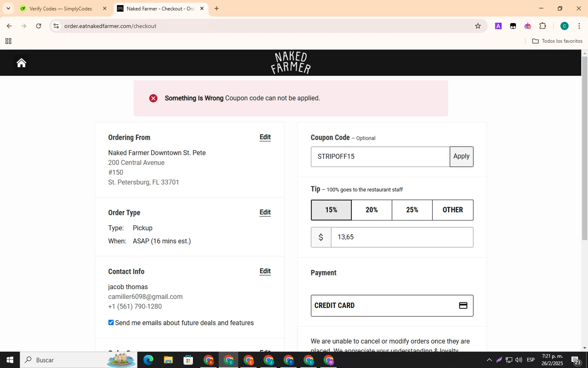Click the tip amount field showing 13,65
This screenshot has height=368, width=588.
tap(402, 237)
